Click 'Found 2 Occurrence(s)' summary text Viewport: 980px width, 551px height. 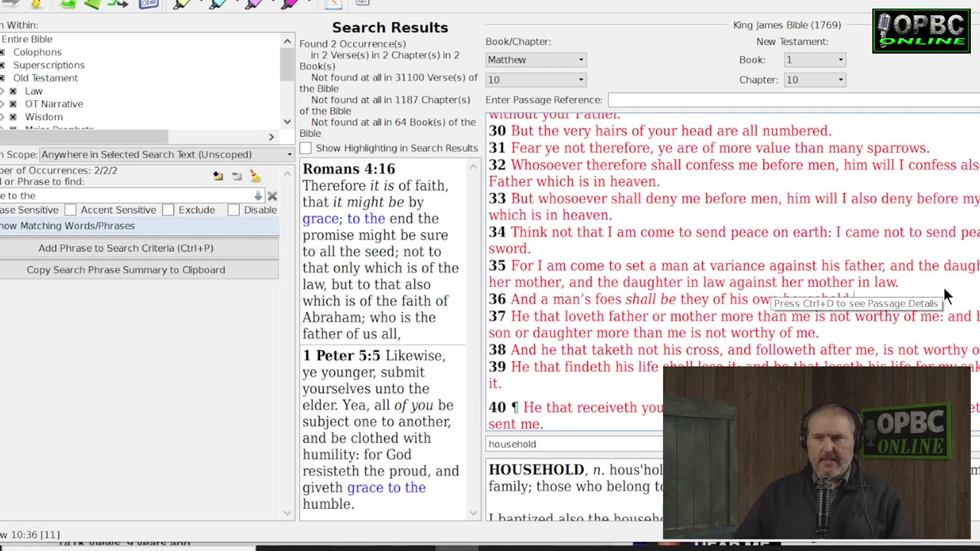tap(352, 44)
